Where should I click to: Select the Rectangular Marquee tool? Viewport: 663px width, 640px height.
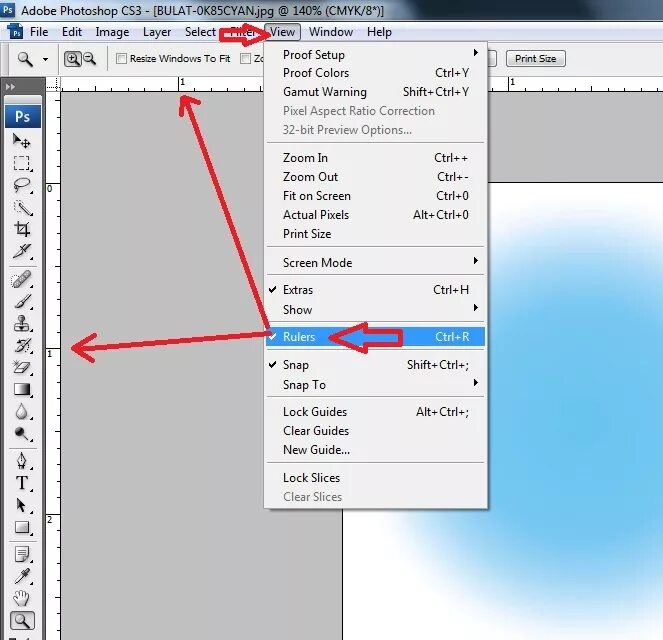point(22,163)
